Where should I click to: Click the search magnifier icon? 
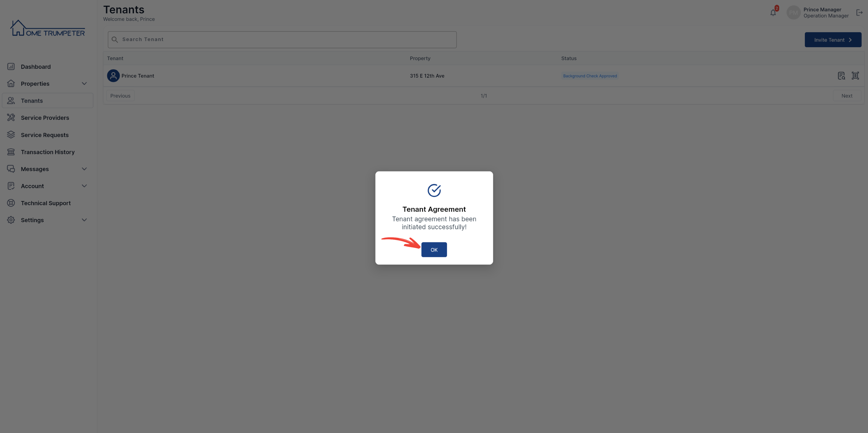(x=114, y=39)
